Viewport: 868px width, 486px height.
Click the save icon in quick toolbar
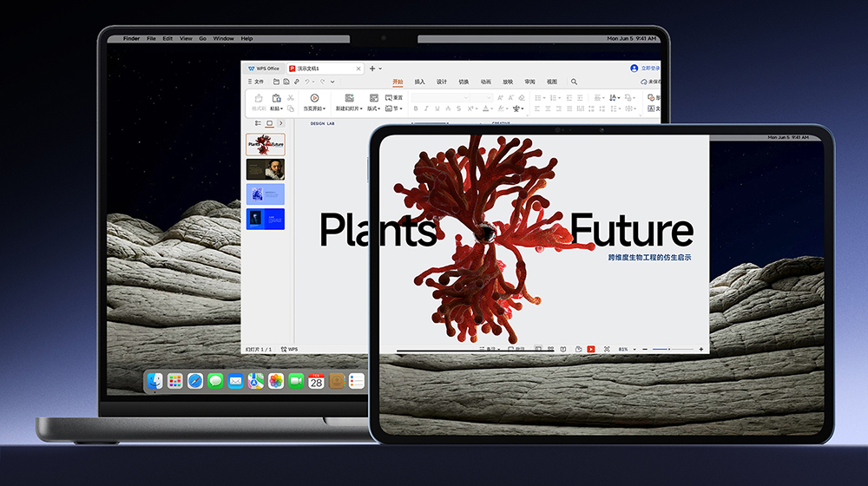click(286, 82)
